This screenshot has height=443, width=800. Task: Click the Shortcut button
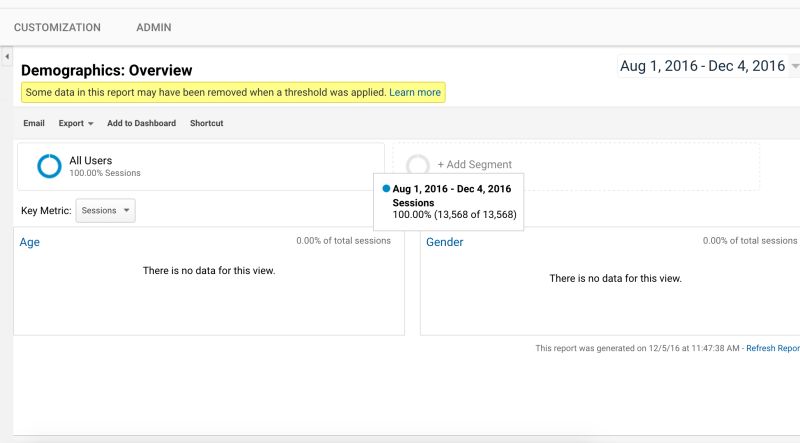[x=207, y=123]
